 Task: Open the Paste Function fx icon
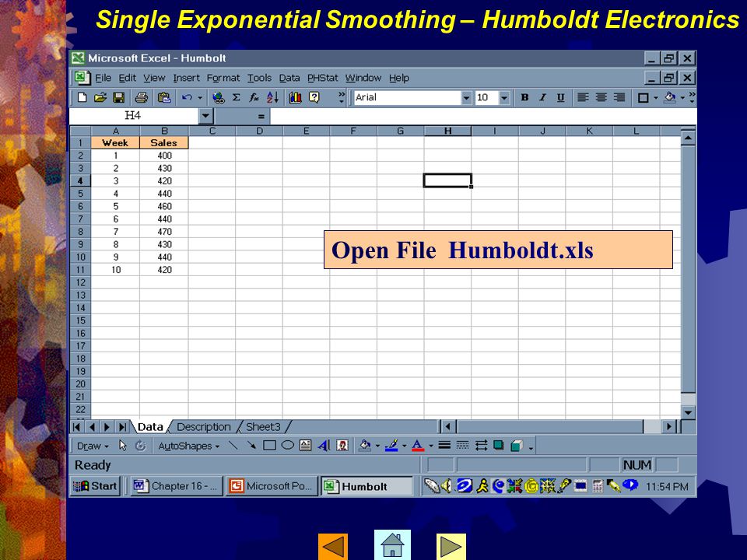254,98
